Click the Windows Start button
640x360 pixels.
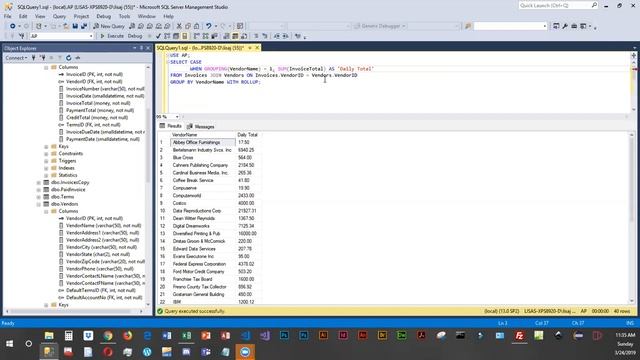pos(9,344)
